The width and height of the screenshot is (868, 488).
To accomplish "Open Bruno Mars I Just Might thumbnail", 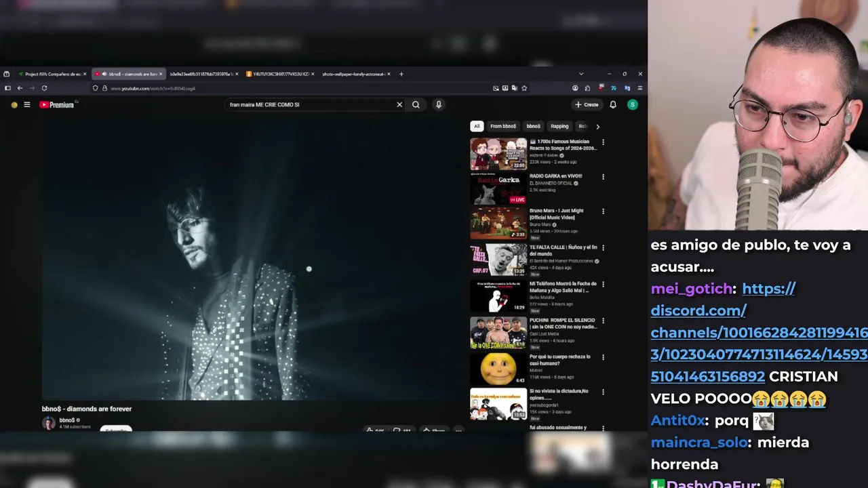I will (498, 223).
